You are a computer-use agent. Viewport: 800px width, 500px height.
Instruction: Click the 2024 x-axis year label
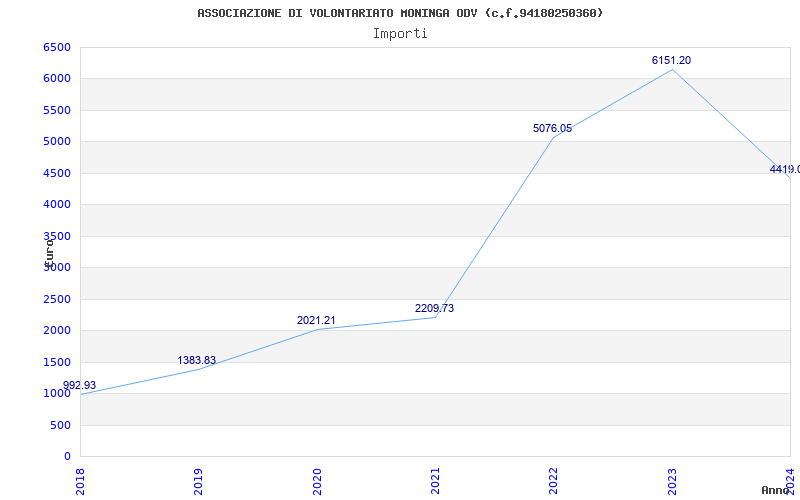tap(790, 481)
